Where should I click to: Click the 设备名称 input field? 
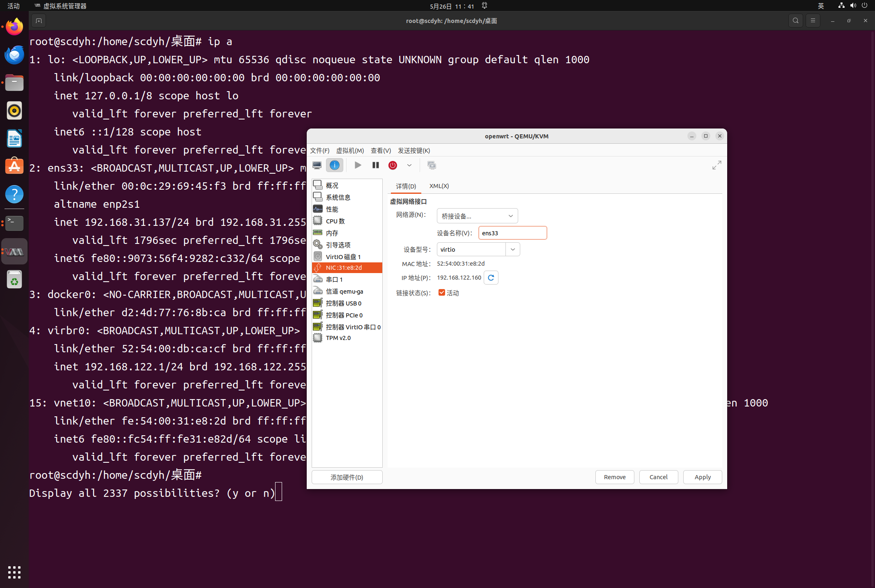tap(512, 233)
